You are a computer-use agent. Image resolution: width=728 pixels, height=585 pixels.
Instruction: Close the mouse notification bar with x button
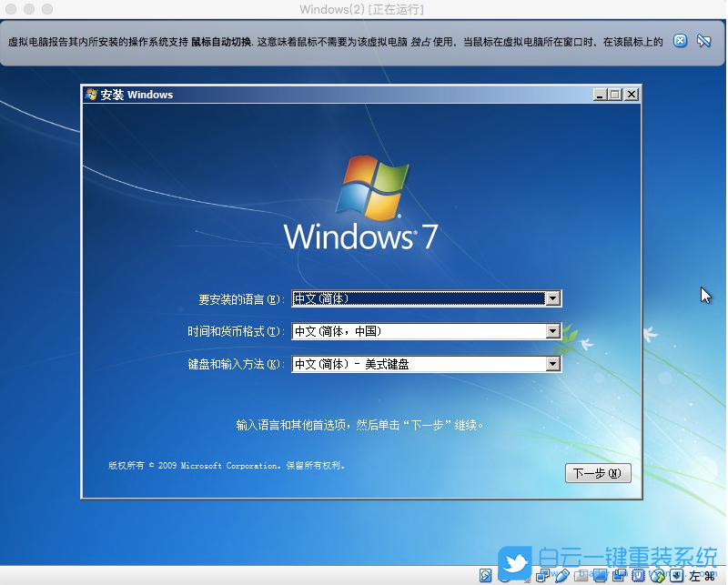680,41
